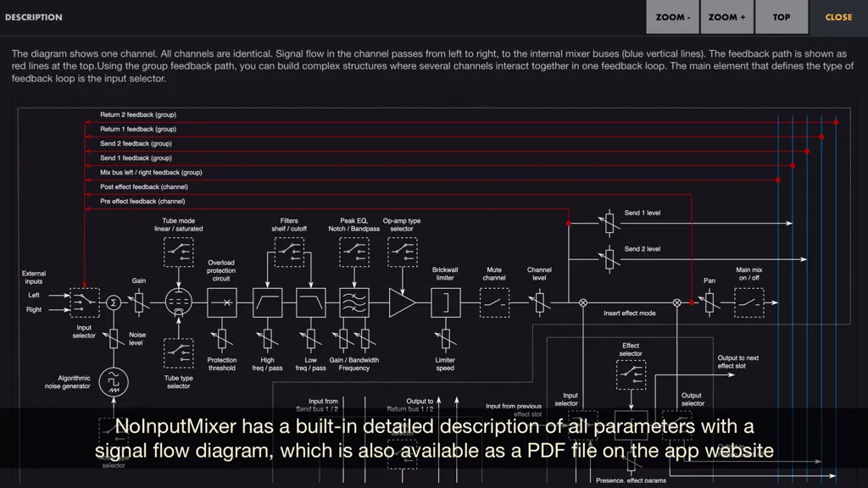Click the Op-amp type selector switch
This screenshot has width=868, height=488.
tap(403, 252)
